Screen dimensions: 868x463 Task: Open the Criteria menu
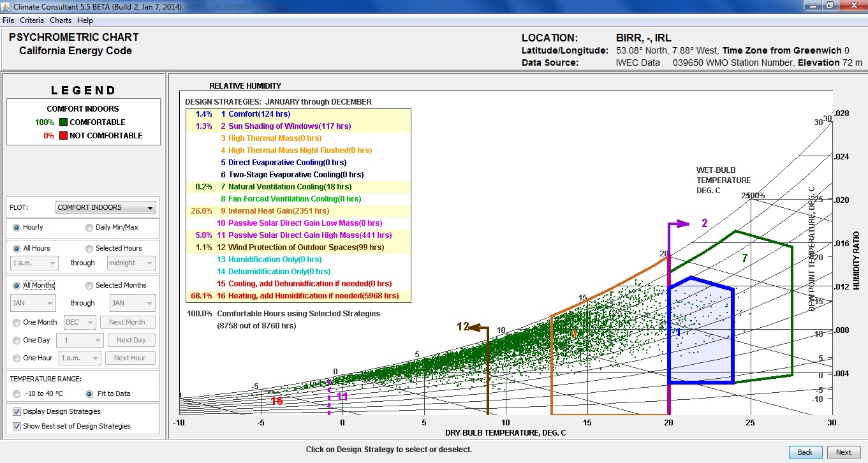click(x=32, y=20)
